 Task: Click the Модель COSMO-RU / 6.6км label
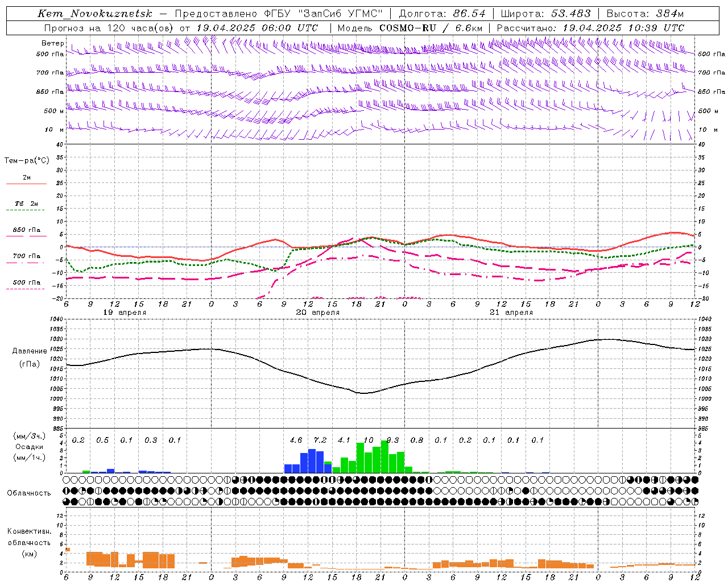(410, 28)
